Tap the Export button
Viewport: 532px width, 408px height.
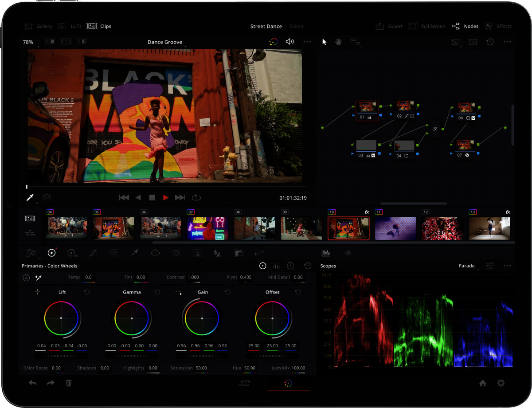pyautogui.click(x=389, y=26)
